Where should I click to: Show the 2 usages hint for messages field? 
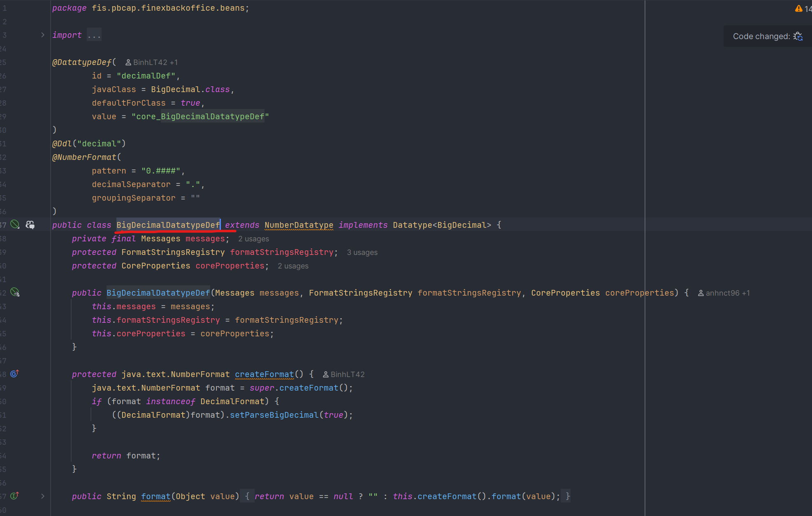click(x=253, y=239)
